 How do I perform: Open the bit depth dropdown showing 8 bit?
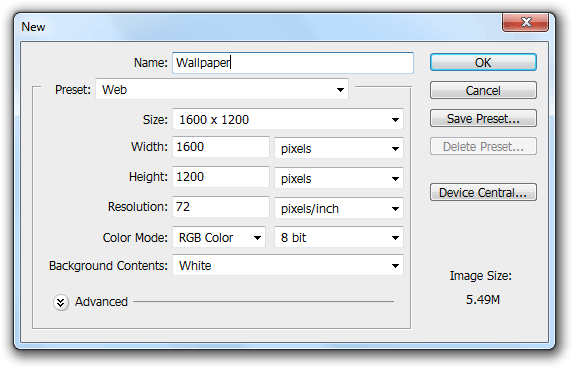coord(339,237)
